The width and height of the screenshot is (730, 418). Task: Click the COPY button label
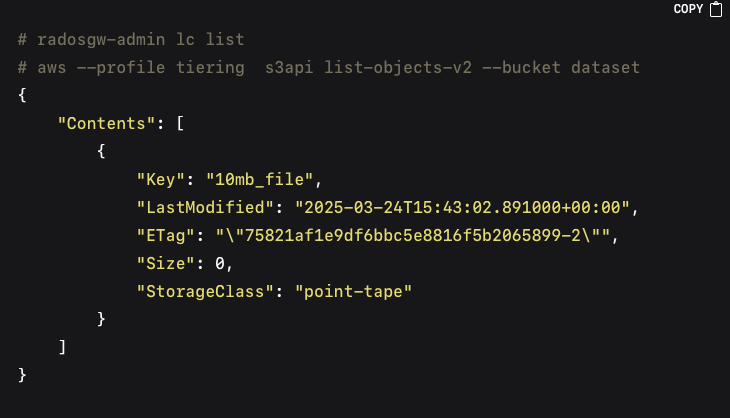click(688, 9)
